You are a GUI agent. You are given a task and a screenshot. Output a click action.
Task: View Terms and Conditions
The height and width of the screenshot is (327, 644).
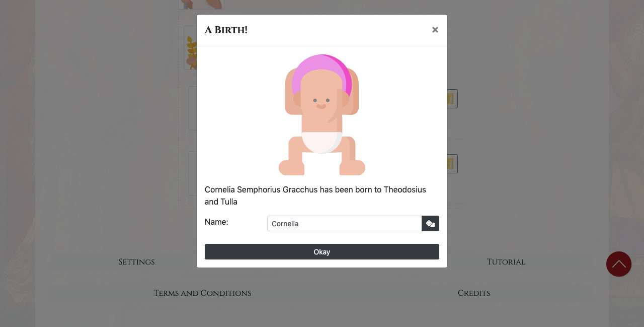[202, 293]
